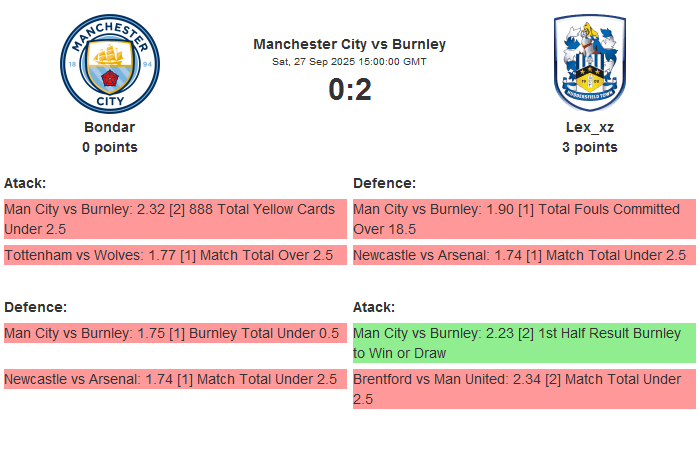Image resolution: width=700 pixels, height=460 pixels.
Task: Select Newcastle vs Arsenal bet in Lex_xz's Defence
Action: point(524,255)
